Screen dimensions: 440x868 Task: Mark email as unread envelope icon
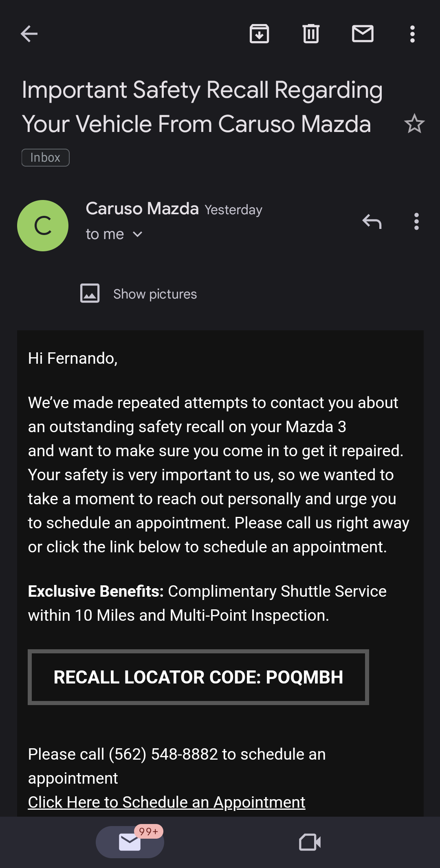pyautogui.click(x=363, y=34)
